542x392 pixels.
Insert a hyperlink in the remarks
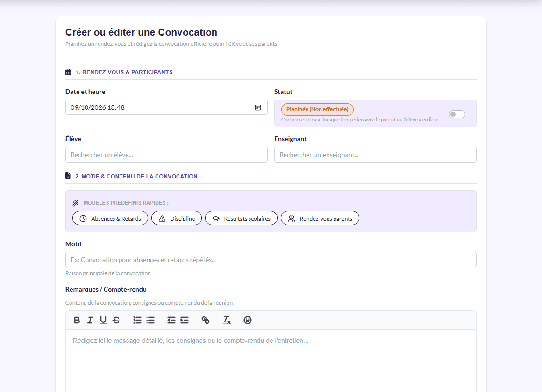[206, 320]
